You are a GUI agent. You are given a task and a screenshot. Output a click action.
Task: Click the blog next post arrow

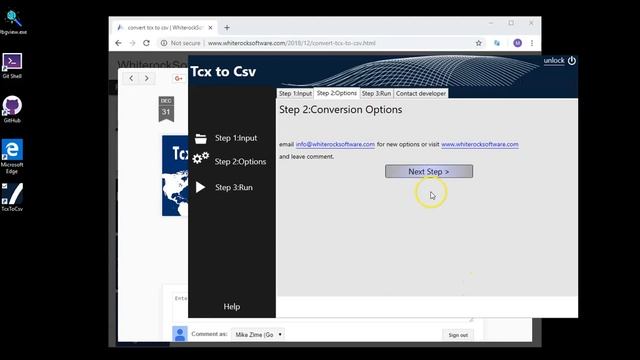point(147,78)
